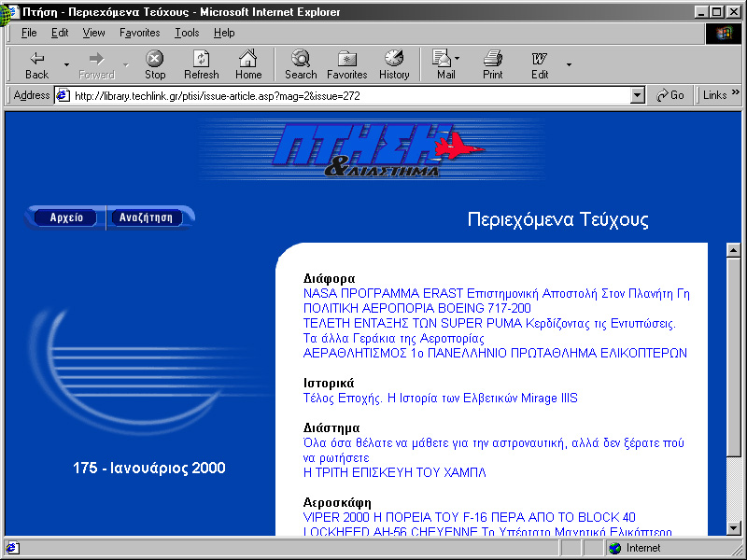Viewport: 747px width, 560px height.
Task: Click the Αρχείο button
Action: 65,218
